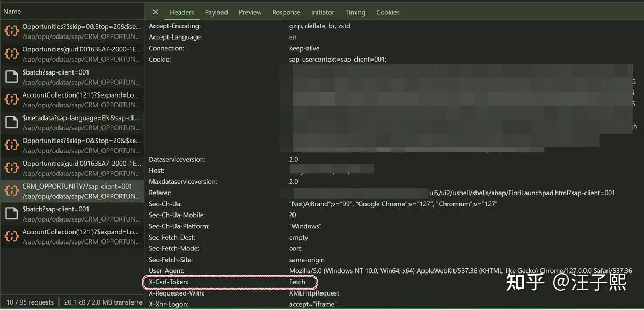Click the X-Csrf-Token header name
Image resolution: width=644 pixels, height=310 pixels.
tap(169, 282)
